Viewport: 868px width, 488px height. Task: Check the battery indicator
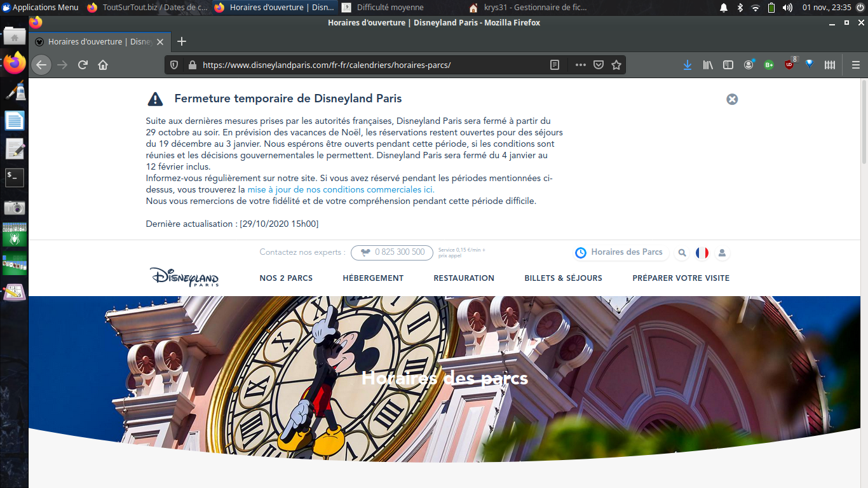click(x=771, y=8)
